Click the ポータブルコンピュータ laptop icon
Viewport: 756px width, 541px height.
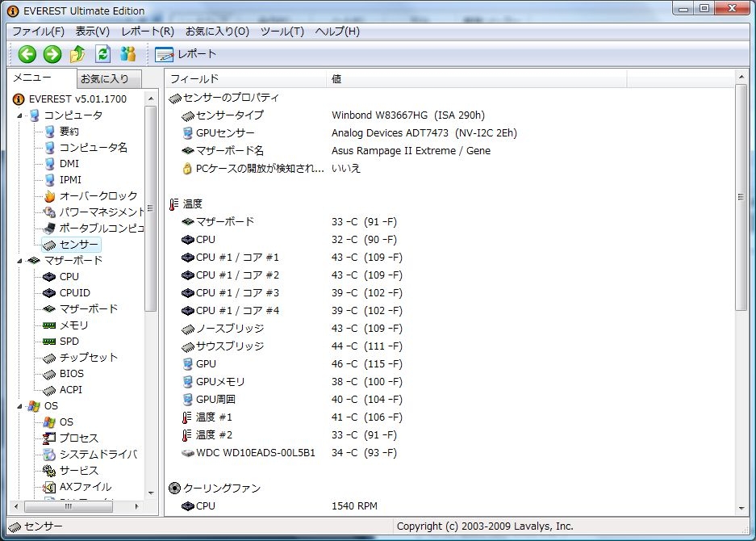(x=50, y=229)
